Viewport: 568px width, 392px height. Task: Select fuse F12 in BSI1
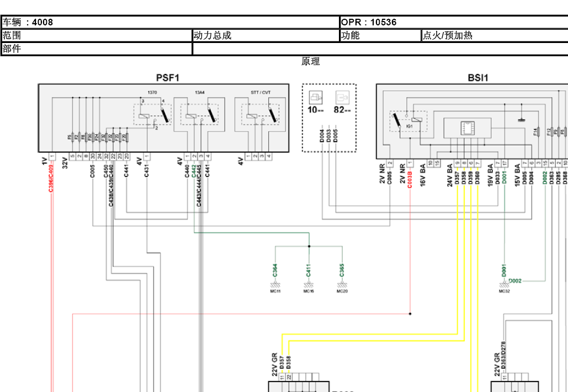(x=551, y=132)
